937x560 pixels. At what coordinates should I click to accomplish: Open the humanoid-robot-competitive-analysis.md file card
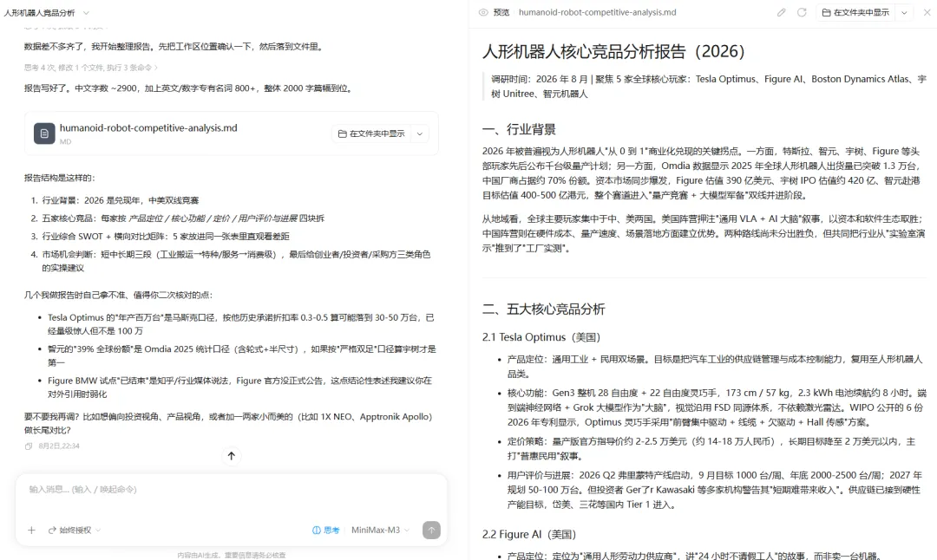pyautogui.click(x=232, y=133)
